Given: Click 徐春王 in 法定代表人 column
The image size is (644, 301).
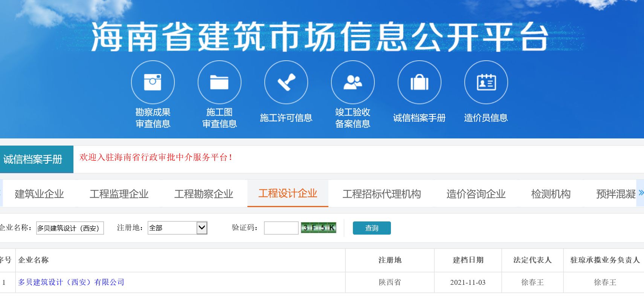Looking at the screenshot, I should coord(533,282).
